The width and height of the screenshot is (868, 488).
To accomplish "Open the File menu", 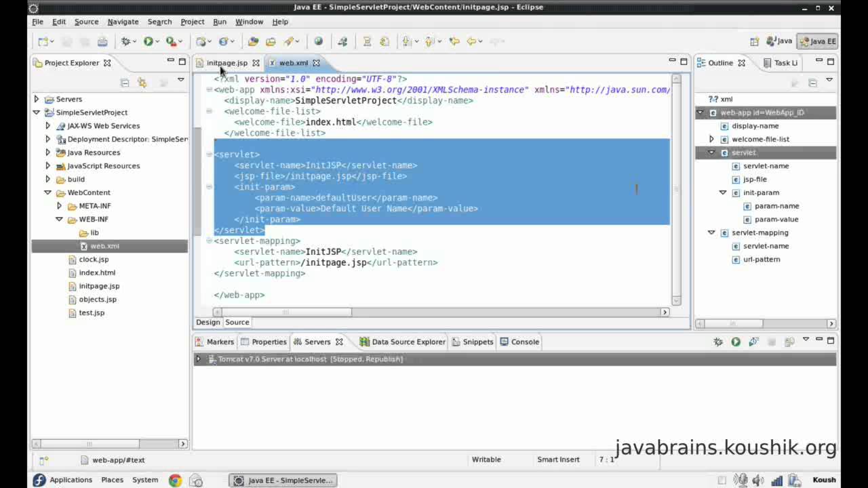I will [x=38, y=22].
